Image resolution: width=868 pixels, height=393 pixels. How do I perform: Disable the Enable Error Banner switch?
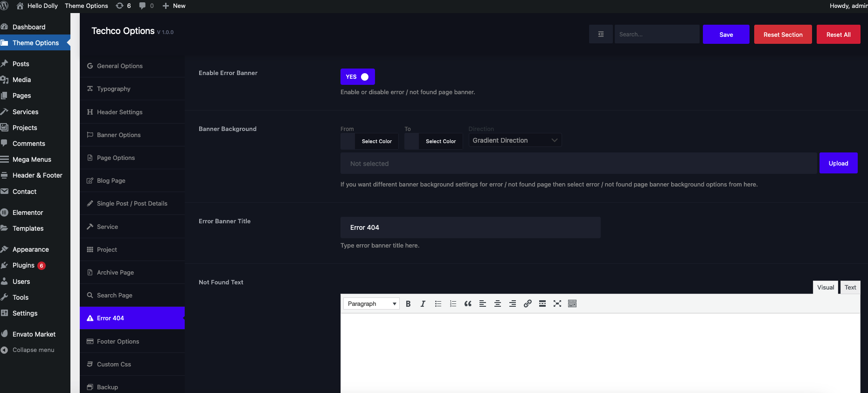click(358, 77)
